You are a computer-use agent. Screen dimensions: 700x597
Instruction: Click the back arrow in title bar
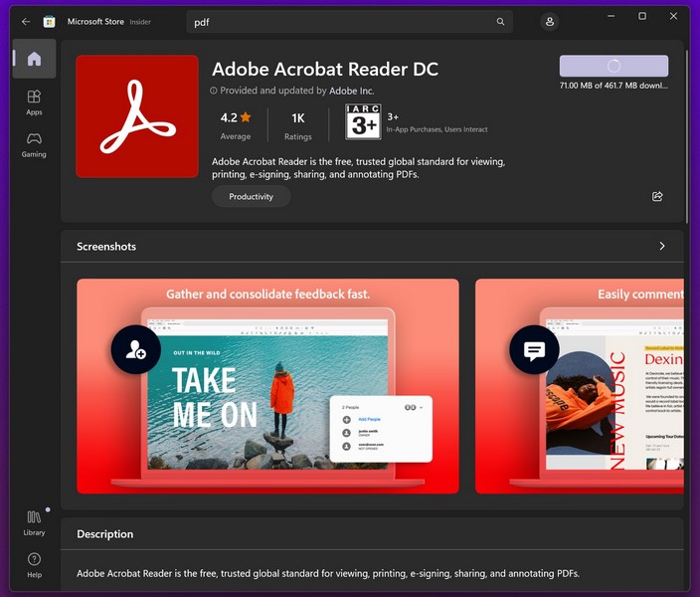pyautogui.click(x=26, y=21)
